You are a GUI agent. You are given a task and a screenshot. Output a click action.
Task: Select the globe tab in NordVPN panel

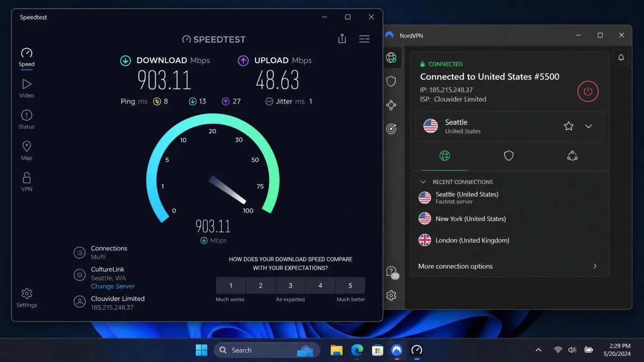445,156
